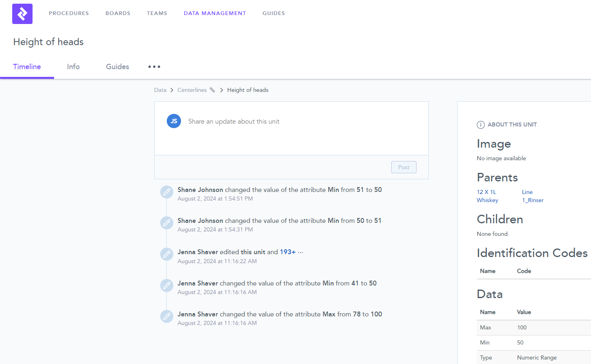Click edit icon of 51 to 50 change

[x=167, y=192]
